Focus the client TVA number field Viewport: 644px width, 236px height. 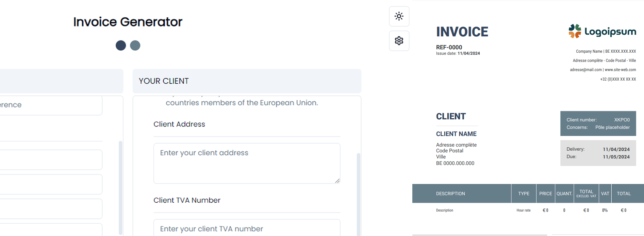[247, 229]
